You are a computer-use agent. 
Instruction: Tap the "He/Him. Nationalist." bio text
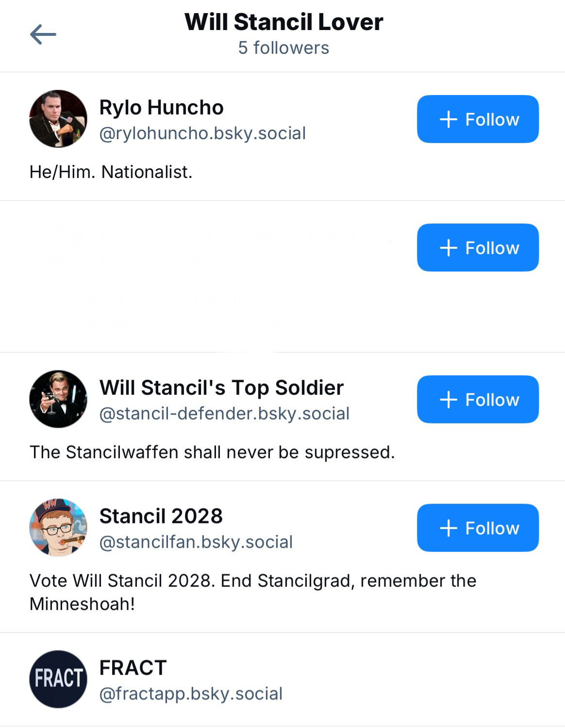point(111,172)
